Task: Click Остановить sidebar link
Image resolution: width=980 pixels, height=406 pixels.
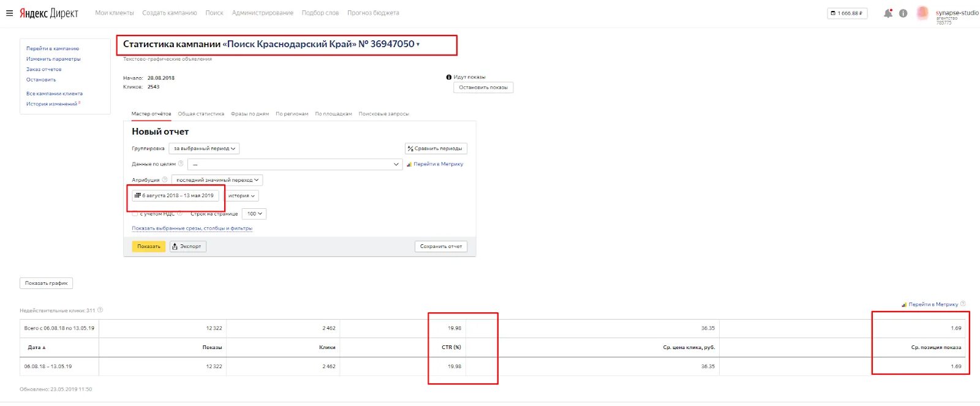Action: (x=41, y=80)
